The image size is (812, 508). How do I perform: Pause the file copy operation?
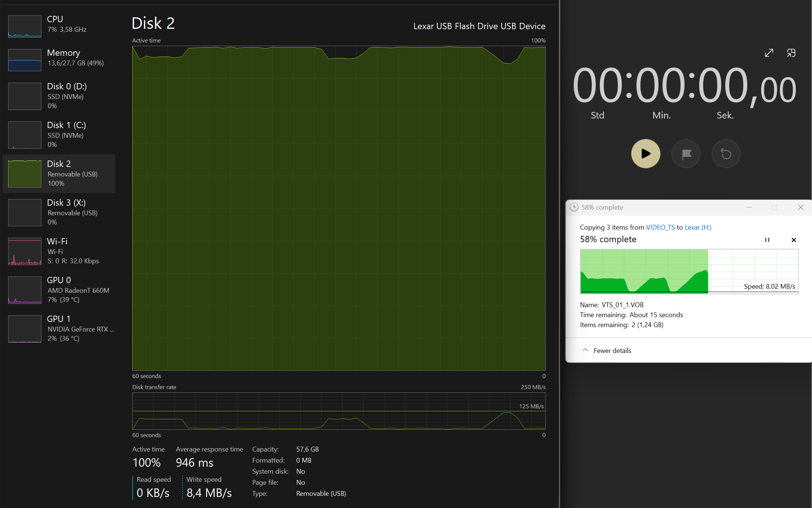767,240
